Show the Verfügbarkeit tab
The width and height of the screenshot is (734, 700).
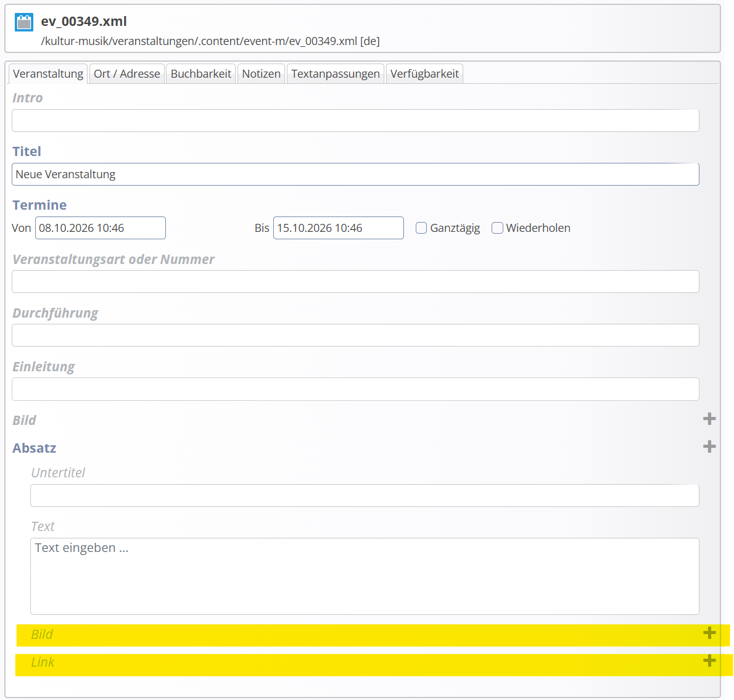tap(424, 74)
